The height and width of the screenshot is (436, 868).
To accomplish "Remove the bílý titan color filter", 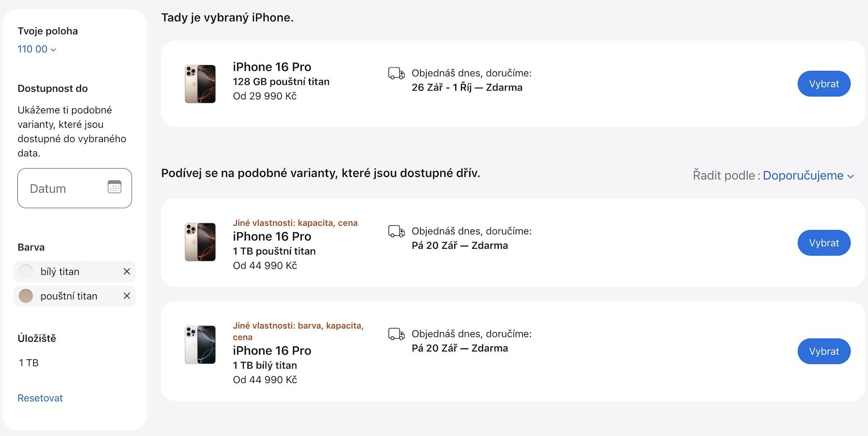I will tap(127, 272).
